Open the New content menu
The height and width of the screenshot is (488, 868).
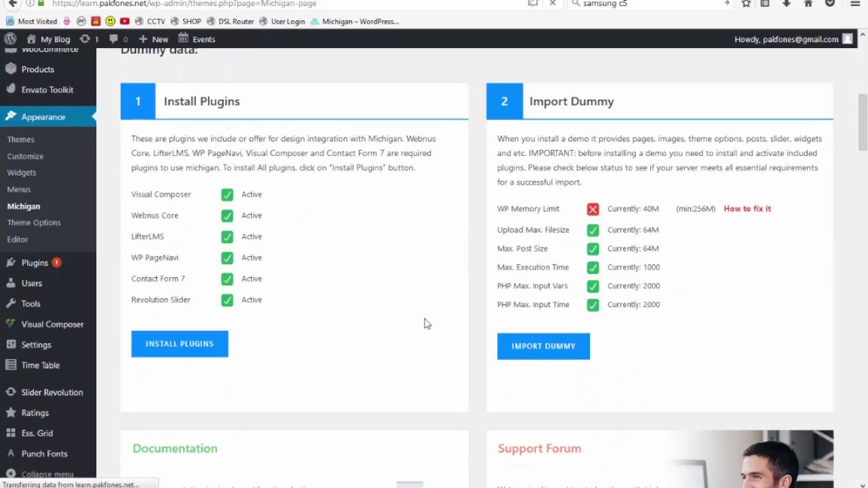pos(153,39)
